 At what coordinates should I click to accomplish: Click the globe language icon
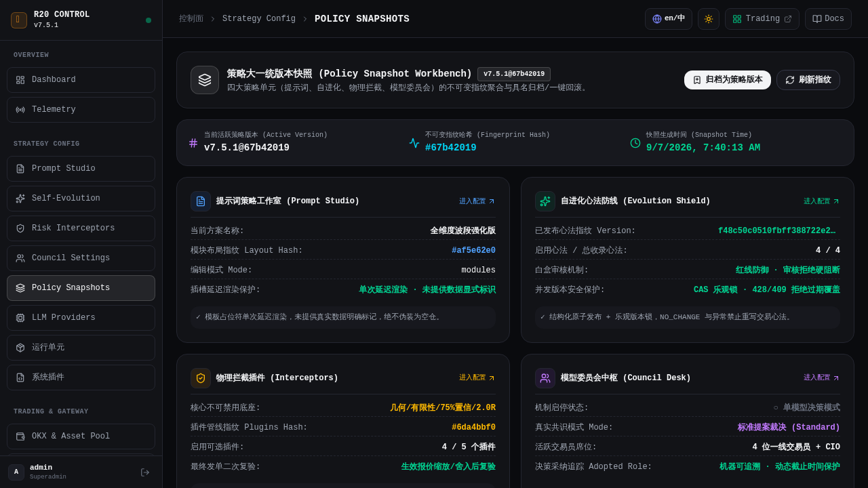pyautogui.click(x=657, y=19)
